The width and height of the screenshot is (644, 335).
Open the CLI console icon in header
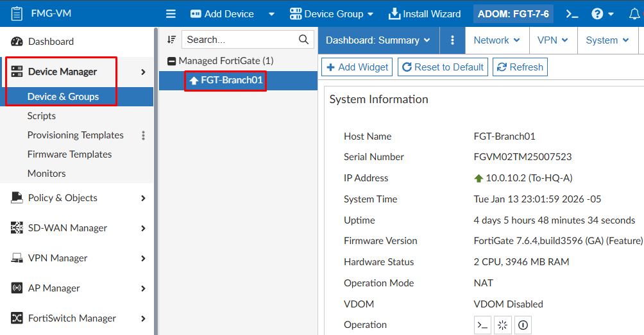tap(572, 14)
